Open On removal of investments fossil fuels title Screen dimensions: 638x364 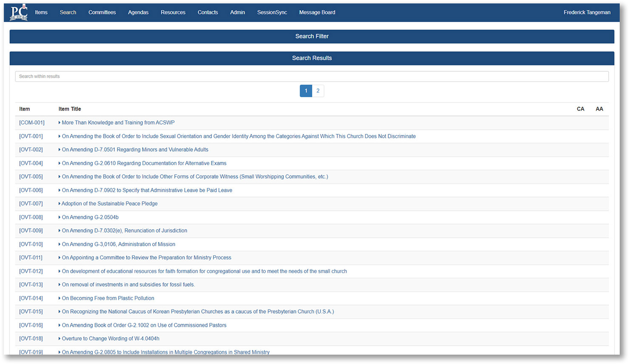pyautogui.click(x=128, y=285)
